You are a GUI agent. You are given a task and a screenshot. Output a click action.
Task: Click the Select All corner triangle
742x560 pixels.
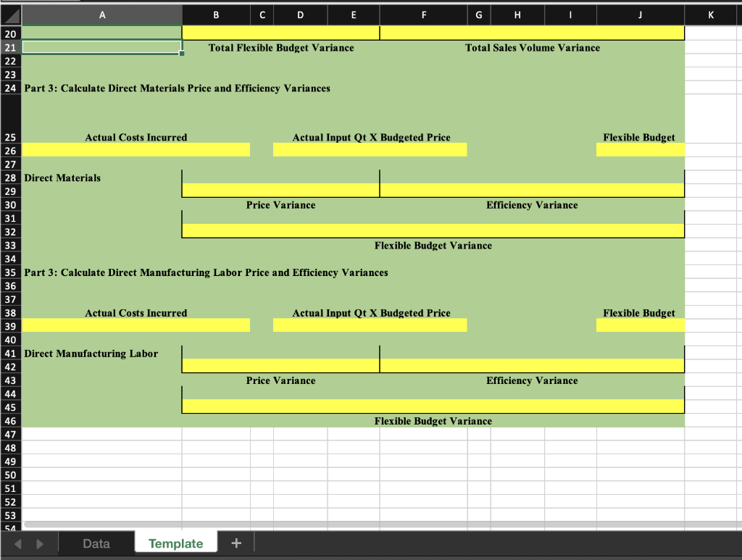10,15
